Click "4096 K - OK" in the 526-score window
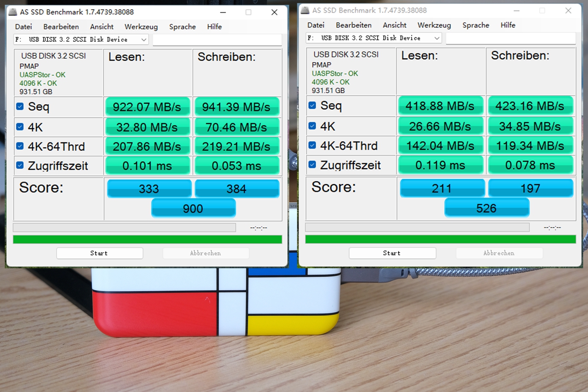 coord(331,82)
